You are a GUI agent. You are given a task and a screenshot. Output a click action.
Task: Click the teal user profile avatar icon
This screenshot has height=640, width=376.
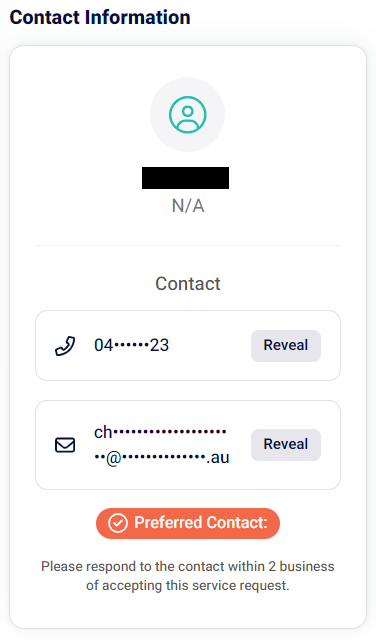pos(188,114)
